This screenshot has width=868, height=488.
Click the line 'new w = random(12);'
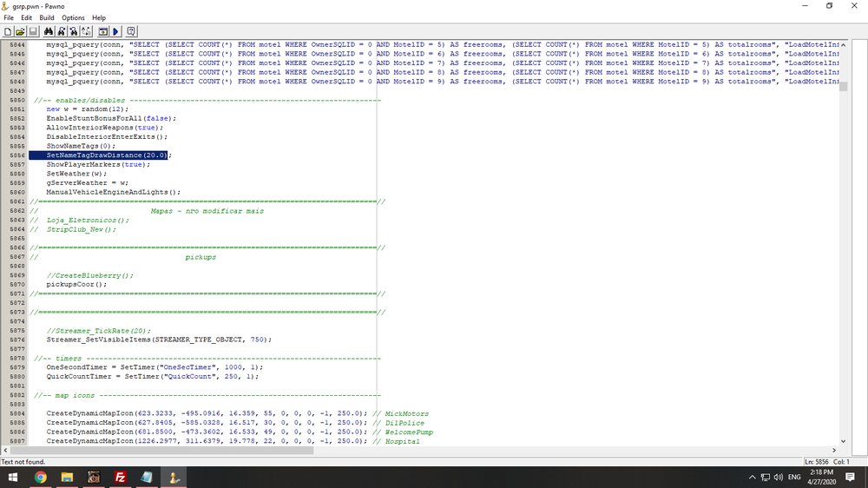87,109
